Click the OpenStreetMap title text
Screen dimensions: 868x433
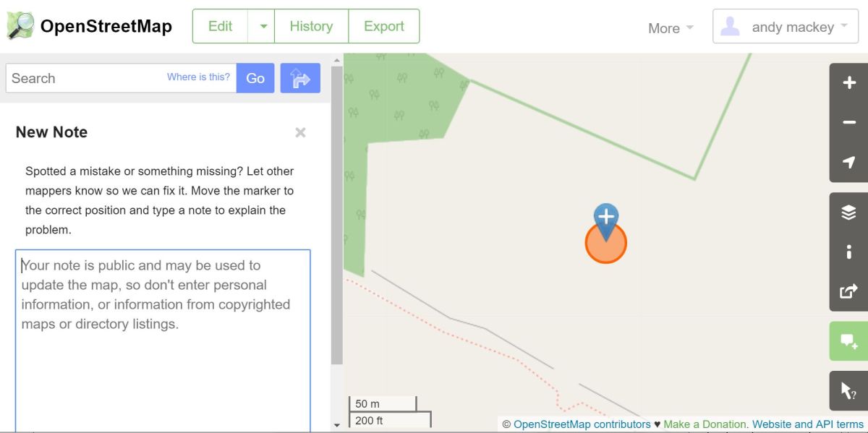(x=106, y=27)
